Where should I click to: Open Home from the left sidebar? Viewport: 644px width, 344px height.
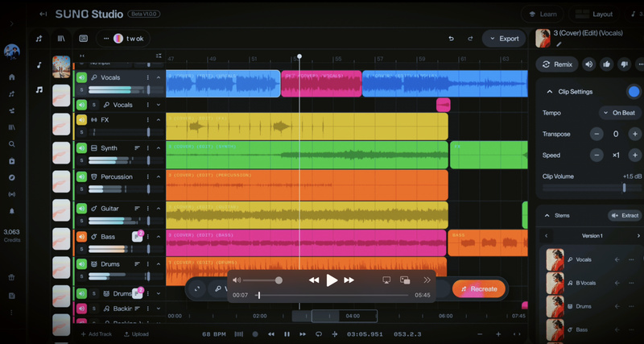coord(11,77)
